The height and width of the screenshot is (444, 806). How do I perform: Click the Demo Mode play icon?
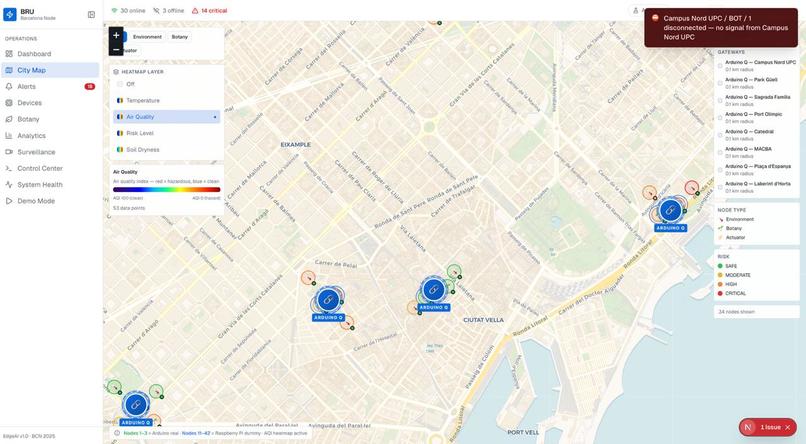pos(9,201)
